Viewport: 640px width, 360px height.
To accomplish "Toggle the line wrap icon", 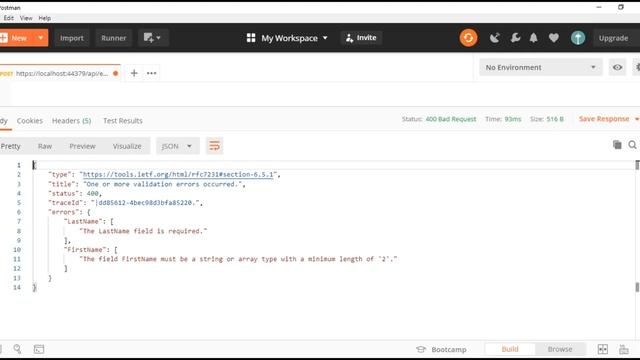I will (214, 146).
